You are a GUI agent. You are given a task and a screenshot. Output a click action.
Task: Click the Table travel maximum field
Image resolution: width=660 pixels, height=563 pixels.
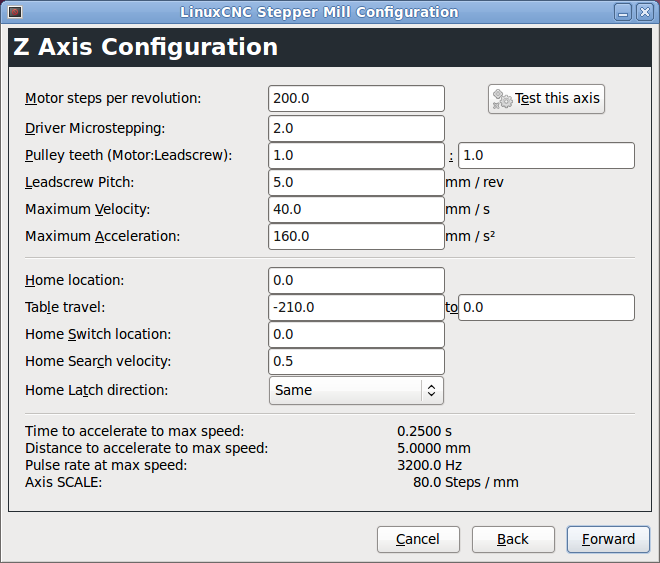coord(546,308)
